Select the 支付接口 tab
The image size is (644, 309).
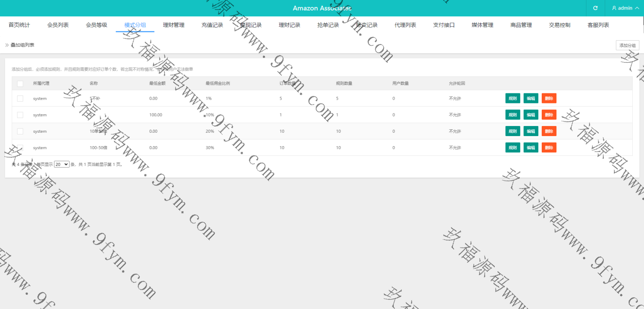pos(444,25)
